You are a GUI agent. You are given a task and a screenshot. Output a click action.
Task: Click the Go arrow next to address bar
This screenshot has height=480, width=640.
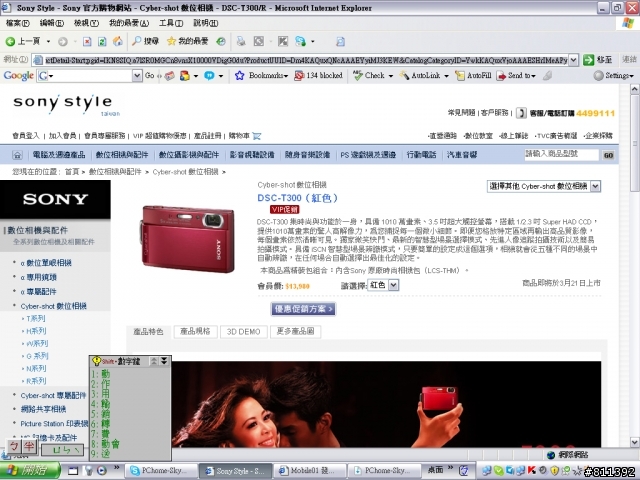pyautogui.click(x=589, y=60)
